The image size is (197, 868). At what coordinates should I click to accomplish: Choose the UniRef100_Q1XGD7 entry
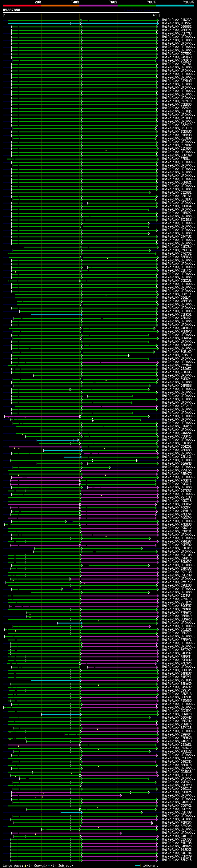coord(177,149)
